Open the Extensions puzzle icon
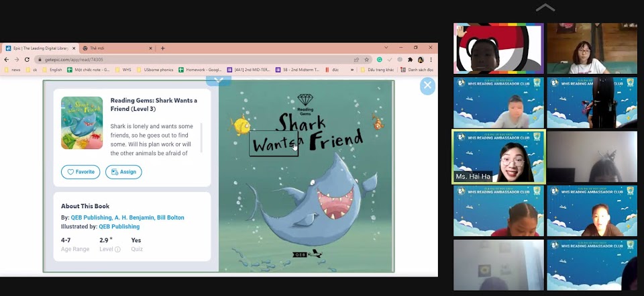Image resolution: width=644 pixels, height=296 pixels. [x=410, y=60]
